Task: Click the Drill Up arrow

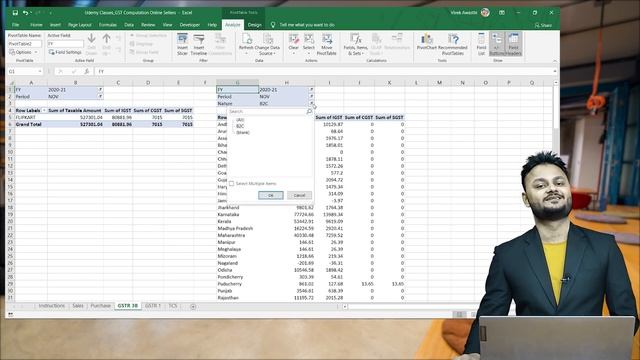Action: click(107, 44)
